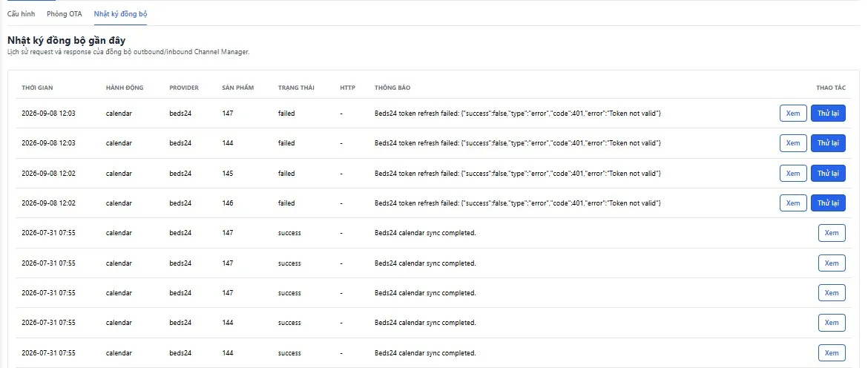Click the heading Nhật ký đồng bộ gần đây

pyautogui.click(x=67, y=41)
